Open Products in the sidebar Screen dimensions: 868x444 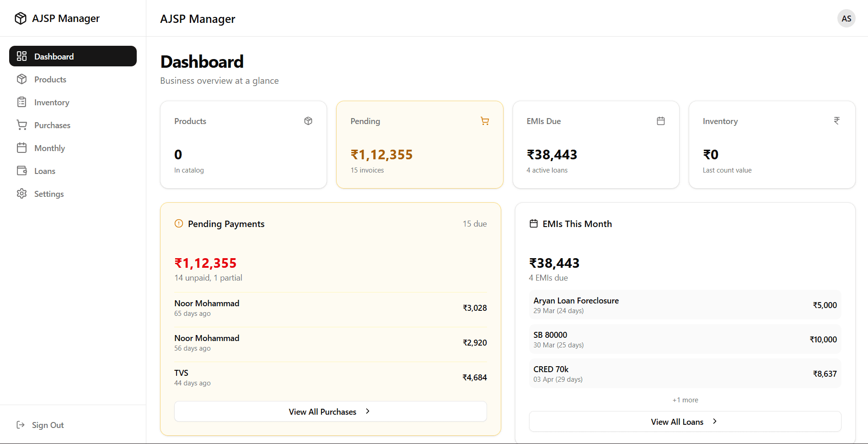pos(50,80)
